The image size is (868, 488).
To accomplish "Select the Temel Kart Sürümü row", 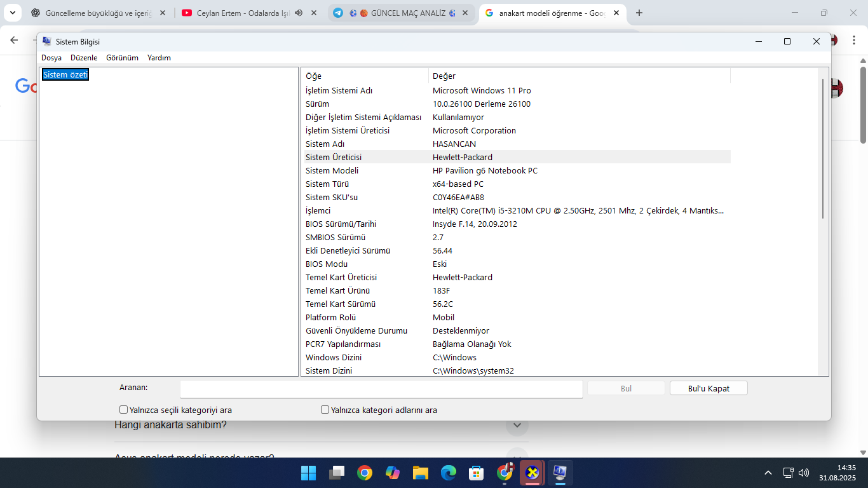I will tap(516, 304).
